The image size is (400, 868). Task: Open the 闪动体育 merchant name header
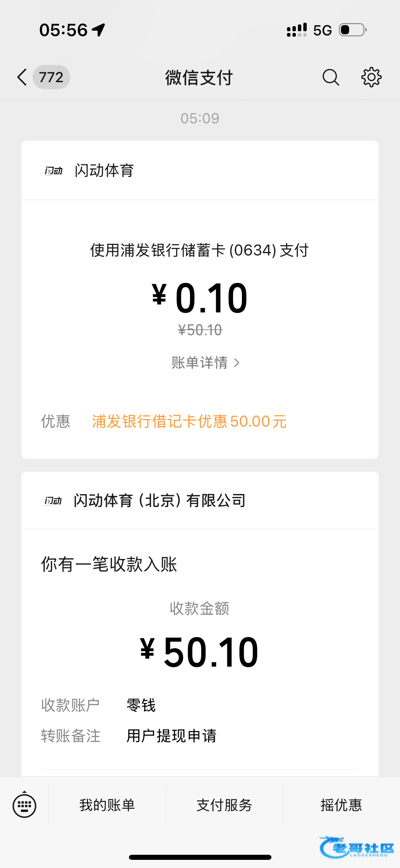click(x=104, y=170)
